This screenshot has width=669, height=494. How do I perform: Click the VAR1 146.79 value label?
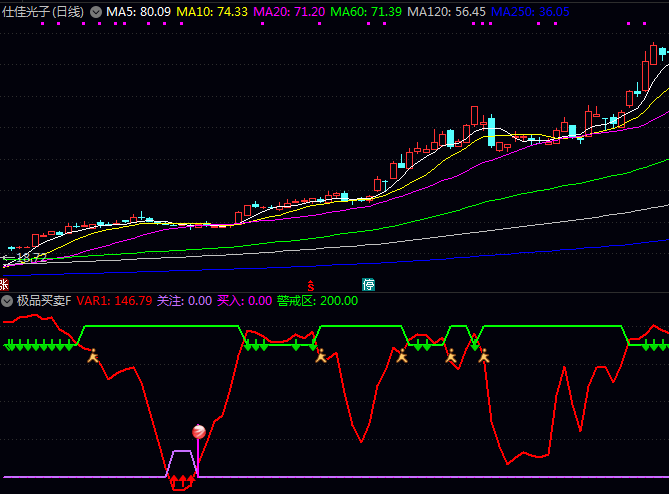(x=114, y=300)
